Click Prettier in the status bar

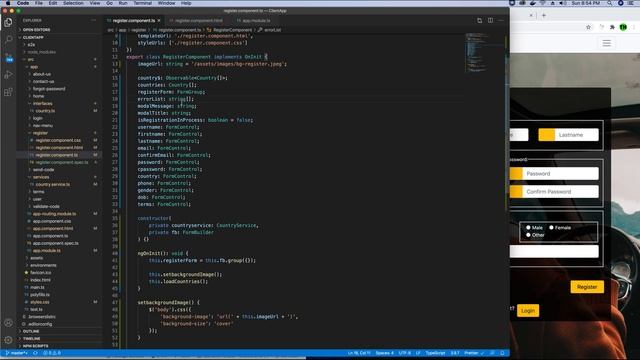point(474,353)
